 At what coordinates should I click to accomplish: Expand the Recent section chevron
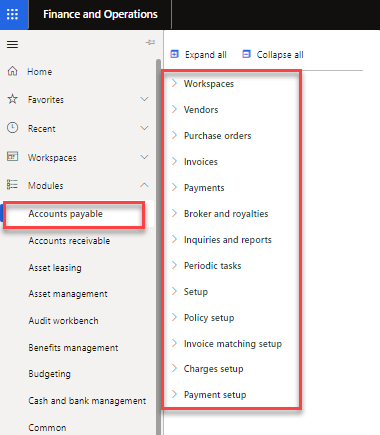click(144, 128)
